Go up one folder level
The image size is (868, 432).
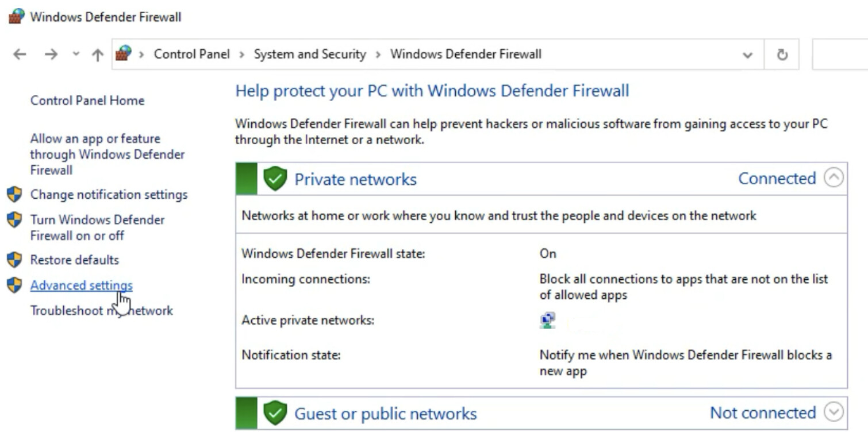pos(98,55)
